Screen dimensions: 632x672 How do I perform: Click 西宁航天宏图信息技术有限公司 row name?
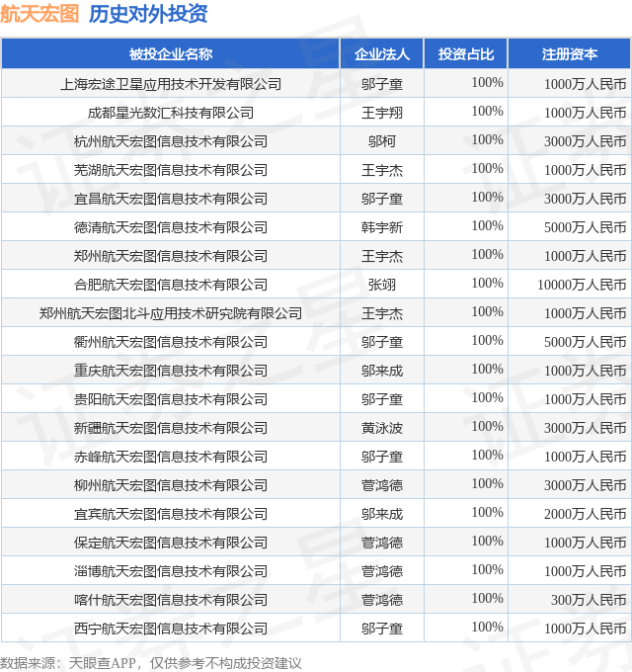click(x=171, y=630)
